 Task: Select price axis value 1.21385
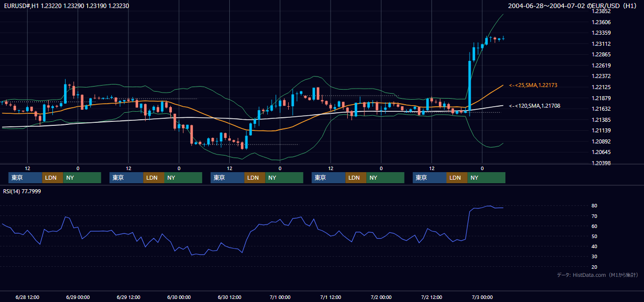tap(601, 120)
